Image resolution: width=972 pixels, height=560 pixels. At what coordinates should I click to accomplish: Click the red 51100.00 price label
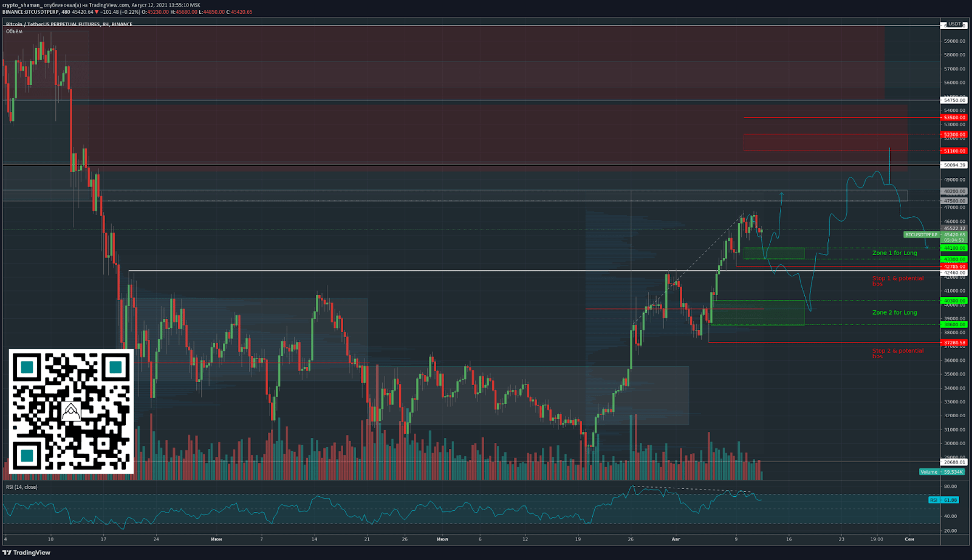(954, 151)
